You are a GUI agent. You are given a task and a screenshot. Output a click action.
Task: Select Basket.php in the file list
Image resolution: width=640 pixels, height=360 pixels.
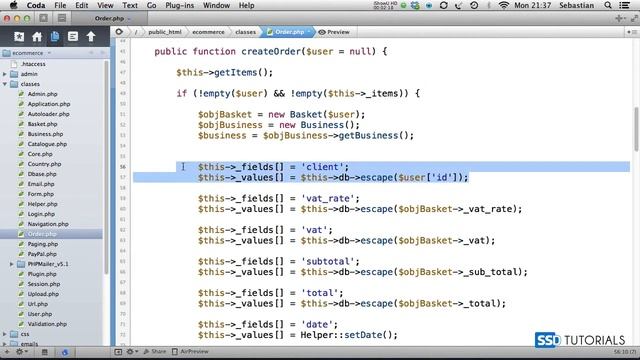[x=42, y=124]
